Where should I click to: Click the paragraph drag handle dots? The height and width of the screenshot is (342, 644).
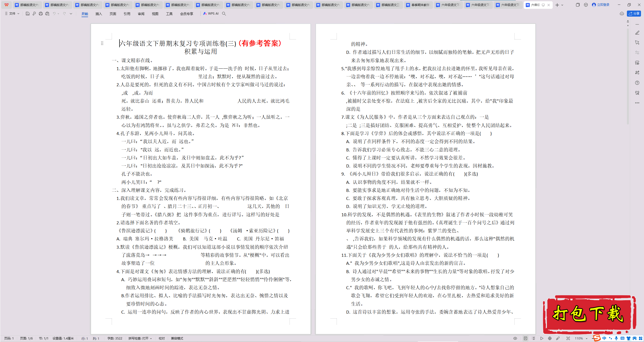(x=102, y=43)
